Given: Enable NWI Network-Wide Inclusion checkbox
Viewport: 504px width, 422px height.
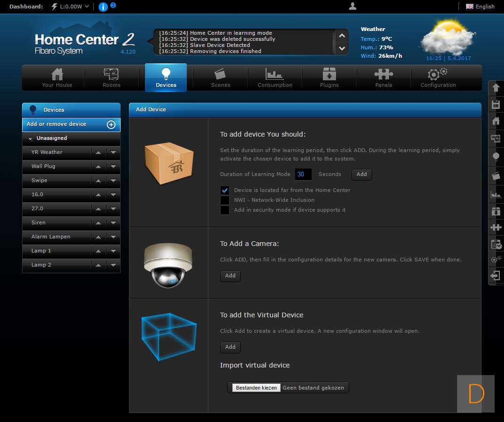Looking at the screenshot, I should tap(225, 200).
